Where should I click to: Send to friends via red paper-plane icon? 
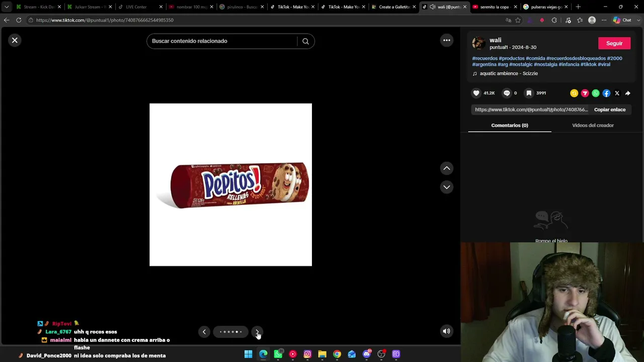[585, 93]
